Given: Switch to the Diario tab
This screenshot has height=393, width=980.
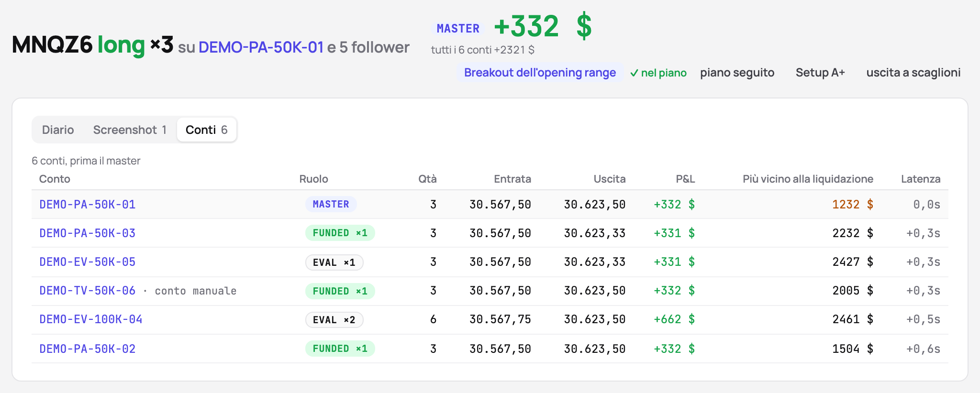Looking at the screenshot, I should tap(58, 130).
